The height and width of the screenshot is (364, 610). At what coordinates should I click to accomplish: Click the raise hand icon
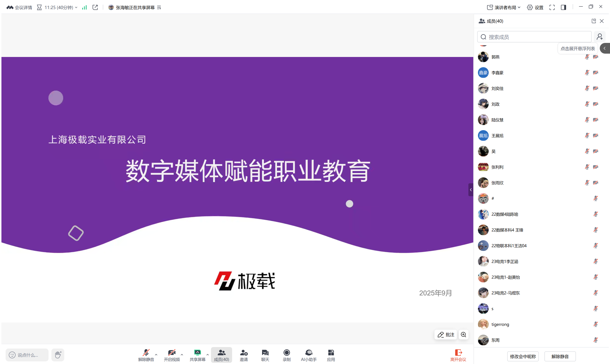pos(58,355)
